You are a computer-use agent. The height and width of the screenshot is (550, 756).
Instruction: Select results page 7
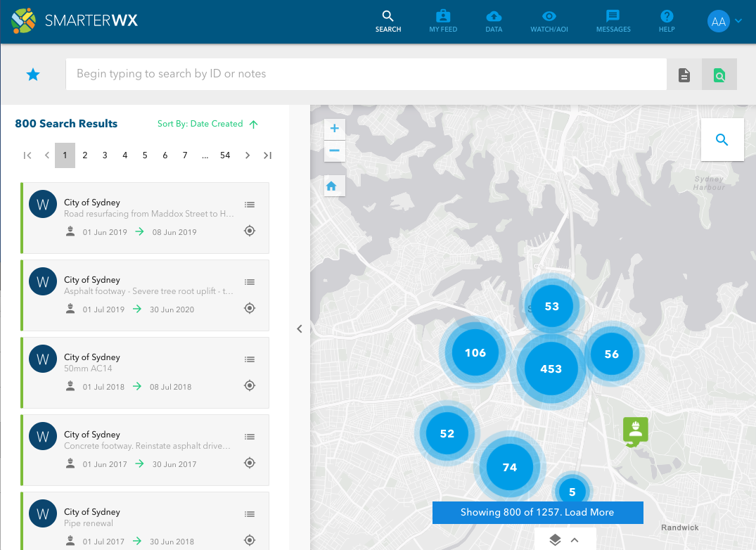pos(185,155)
